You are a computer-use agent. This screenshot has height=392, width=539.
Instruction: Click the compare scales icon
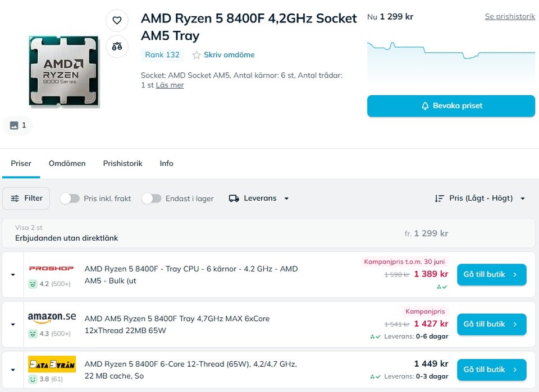(117, 47)
